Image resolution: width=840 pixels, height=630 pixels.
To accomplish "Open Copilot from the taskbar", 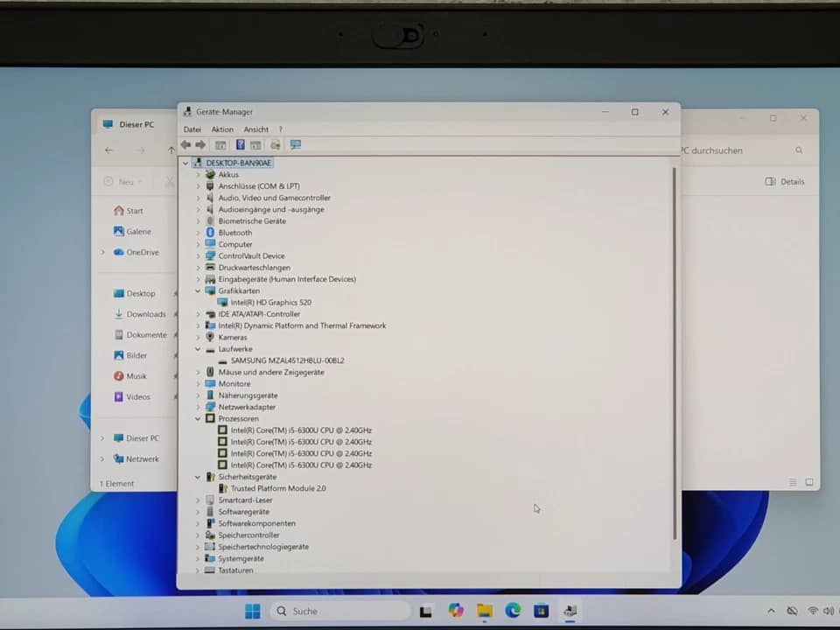I will click(456, 610).
